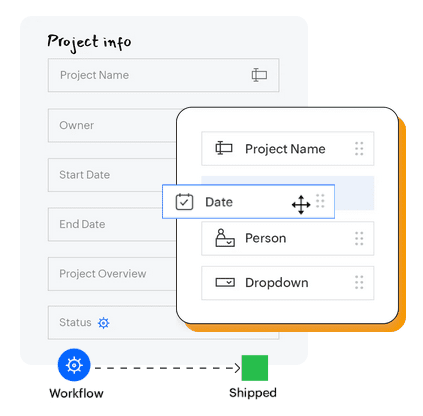This screenshot has height=416, width=423.
Task: Click the drag handle on Dropdown item
Action: (x=359, y=282)
